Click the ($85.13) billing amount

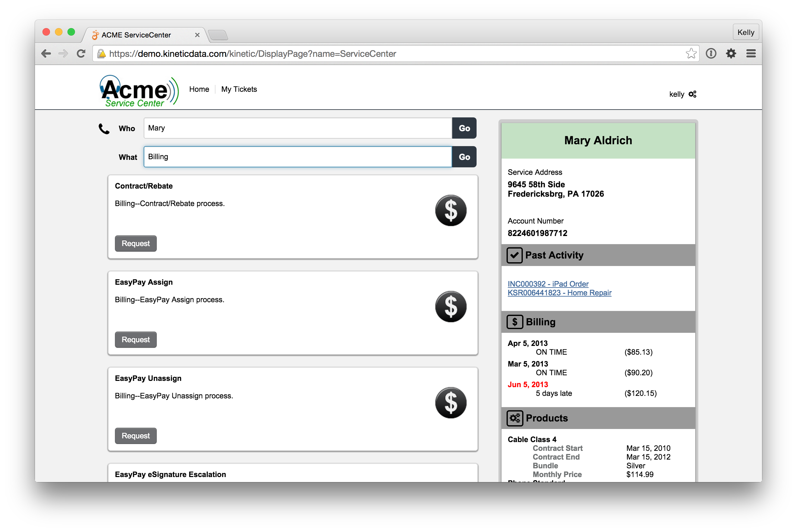pyautogui.click(x=639, y=352)
